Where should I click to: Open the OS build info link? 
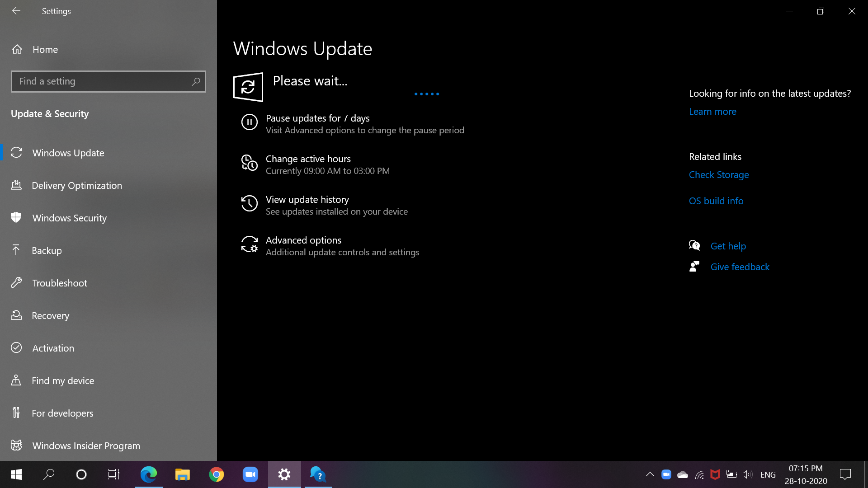pos(716,201)
